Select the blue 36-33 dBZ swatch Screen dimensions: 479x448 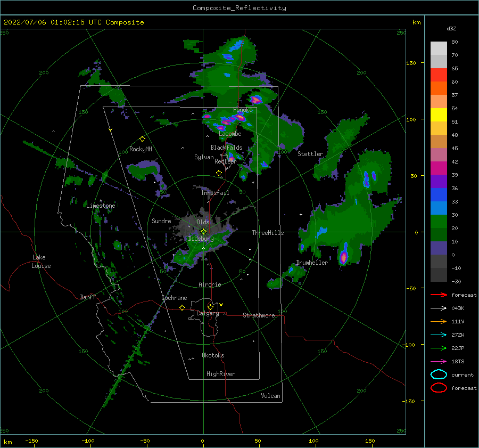[x=439, y=195]
